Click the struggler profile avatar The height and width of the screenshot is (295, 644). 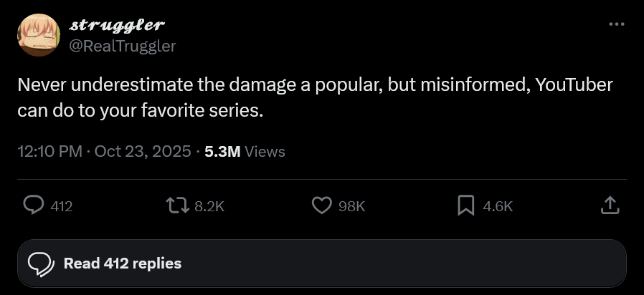click(x=37, y=35)
